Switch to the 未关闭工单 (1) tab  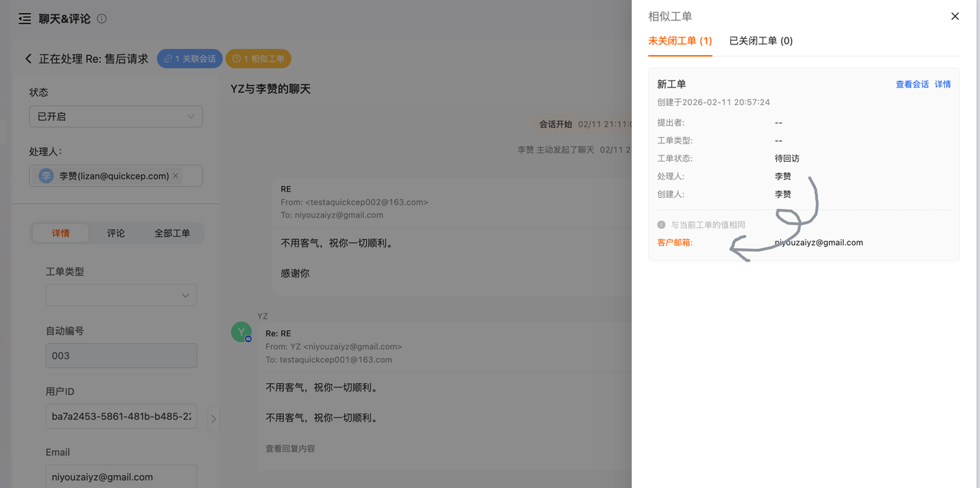click(680, 41)
